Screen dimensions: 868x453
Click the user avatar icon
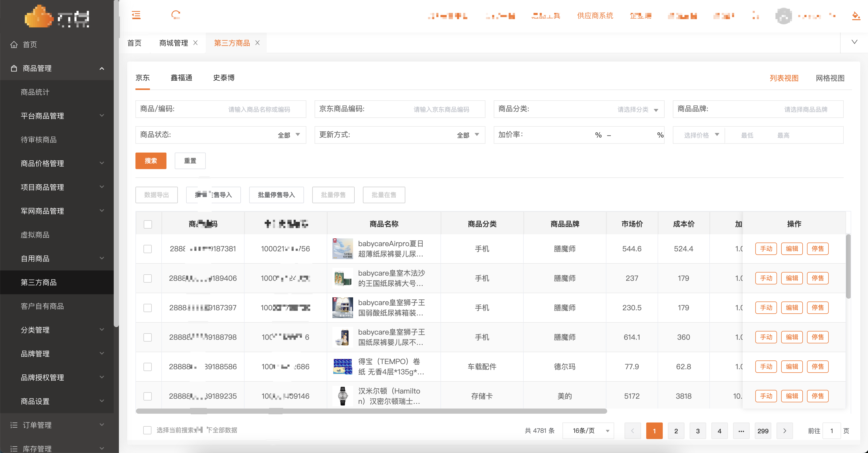pos(783,16)
